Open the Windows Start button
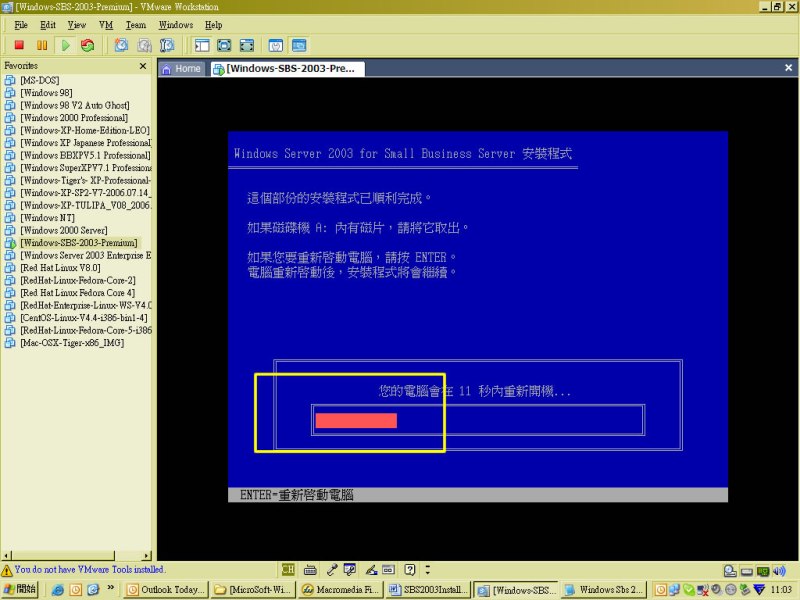 pos(20,590)
